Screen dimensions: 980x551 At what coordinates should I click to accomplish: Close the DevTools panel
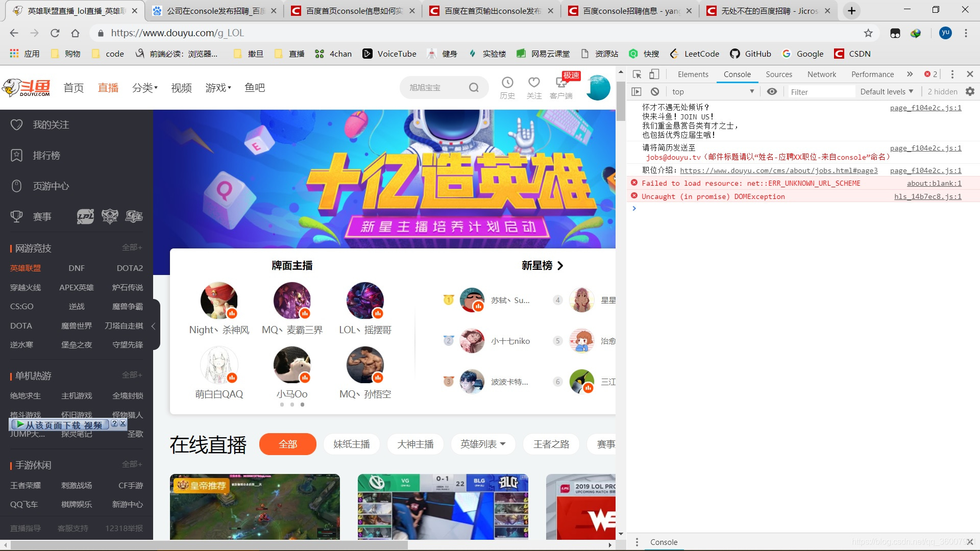(x=970, y=74)
